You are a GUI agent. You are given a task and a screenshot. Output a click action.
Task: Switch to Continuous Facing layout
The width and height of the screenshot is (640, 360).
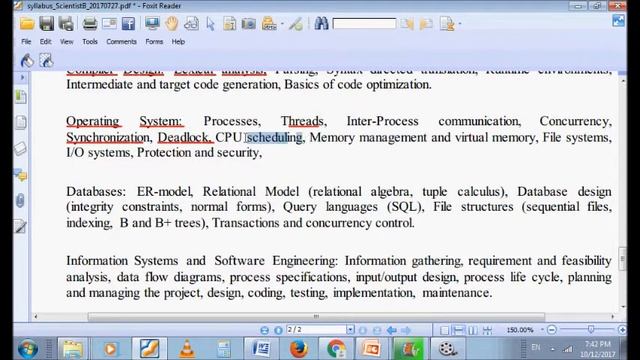pos(487,330)
